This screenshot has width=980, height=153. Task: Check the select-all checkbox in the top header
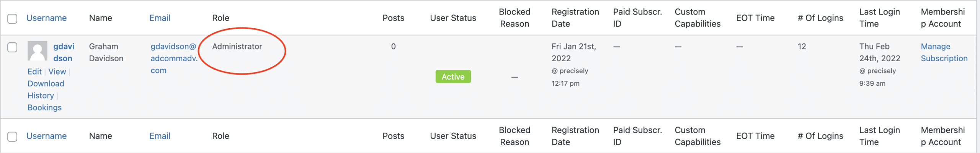(x=13, y=18)
